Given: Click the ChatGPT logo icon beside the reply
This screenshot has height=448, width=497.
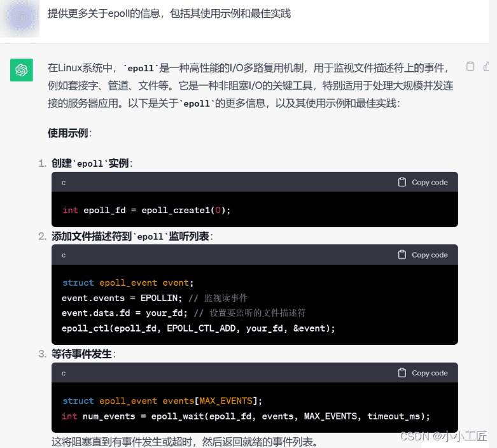Looking at the screenshot, I should (x=22, y=70).
